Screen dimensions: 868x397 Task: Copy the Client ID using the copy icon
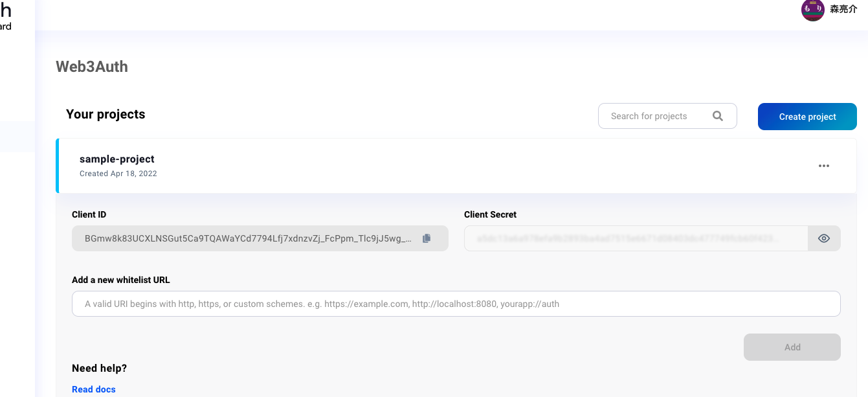click(427, 238)
